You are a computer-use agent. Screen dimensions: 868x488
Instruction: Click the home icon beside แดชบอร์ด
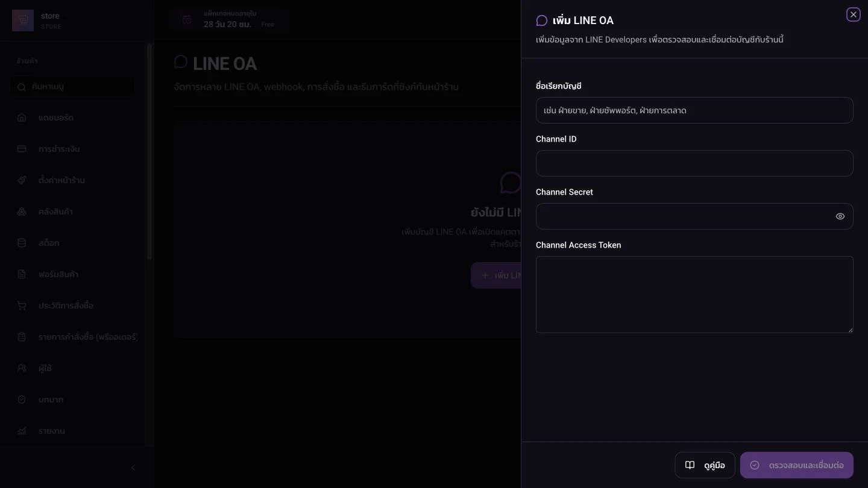[x=22, y=117]
